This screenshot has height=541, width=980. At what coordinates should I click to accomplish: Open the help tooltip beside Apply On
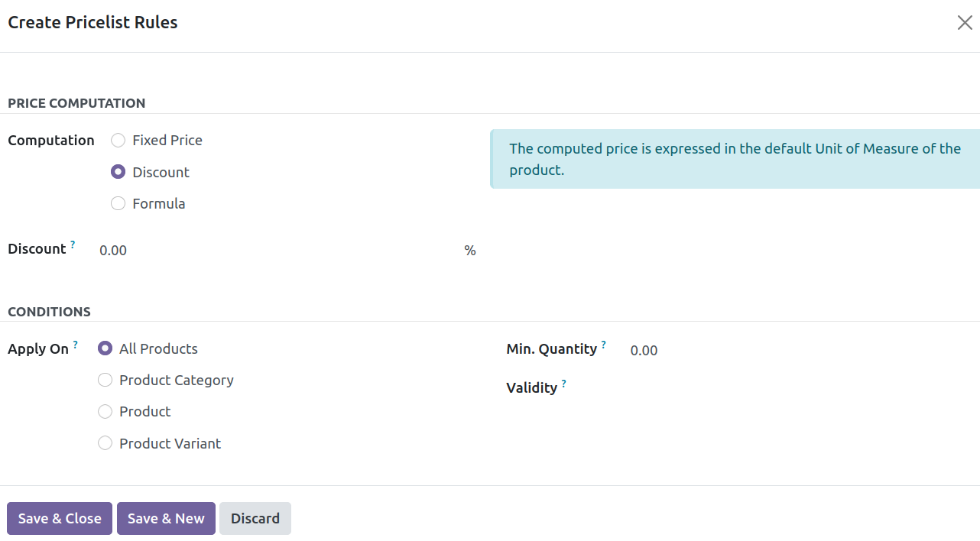pos(75,345)
